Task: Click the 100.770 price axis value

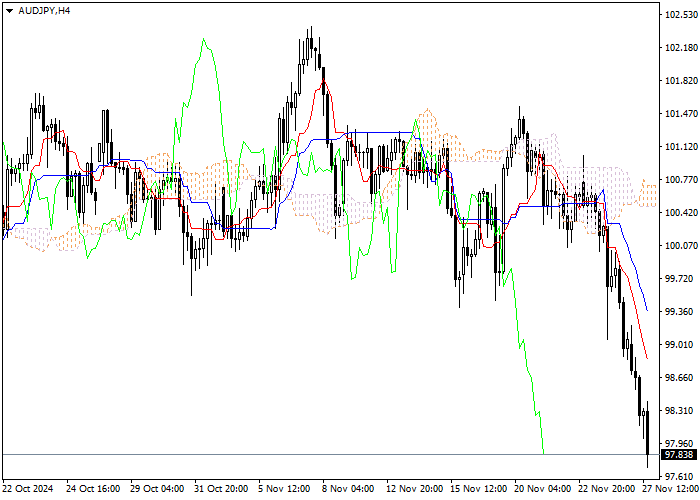Action: pos(681,180)
